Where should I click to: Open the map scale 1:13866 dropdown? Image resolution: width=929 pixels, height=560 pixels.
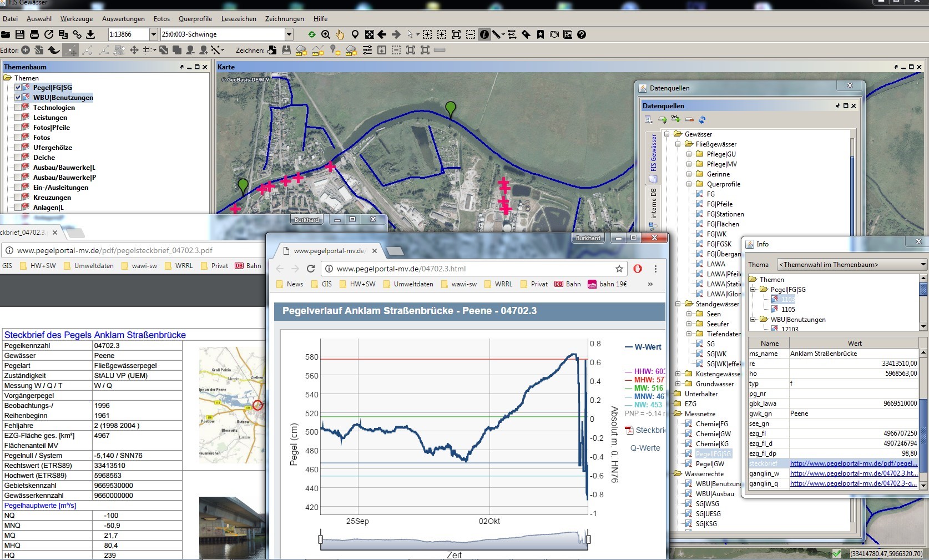pos(154,34)
